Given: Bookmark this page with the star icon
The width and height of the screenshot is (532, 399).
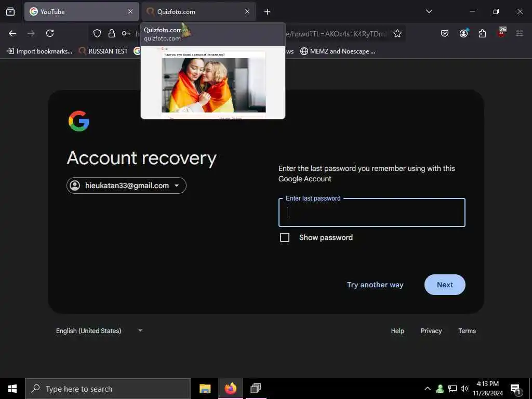Looking at the screenshot, I should tap(397, 33).
